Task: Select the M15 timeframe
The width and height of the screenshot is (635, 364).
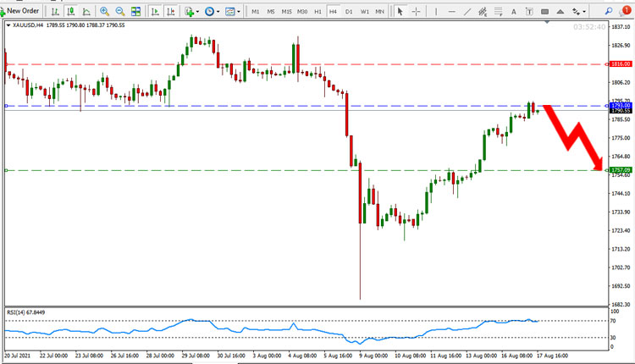Action: point(287,12)
